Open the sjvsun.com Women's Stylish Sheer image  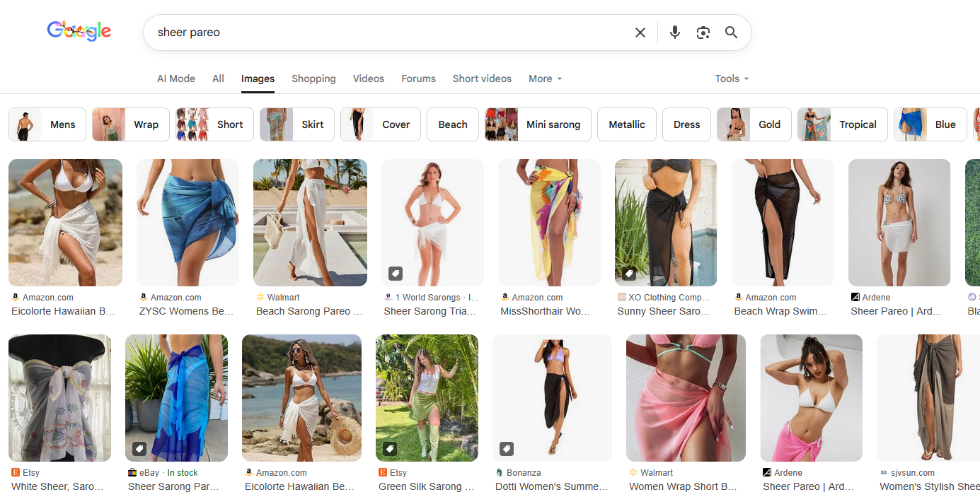[928, 398]
